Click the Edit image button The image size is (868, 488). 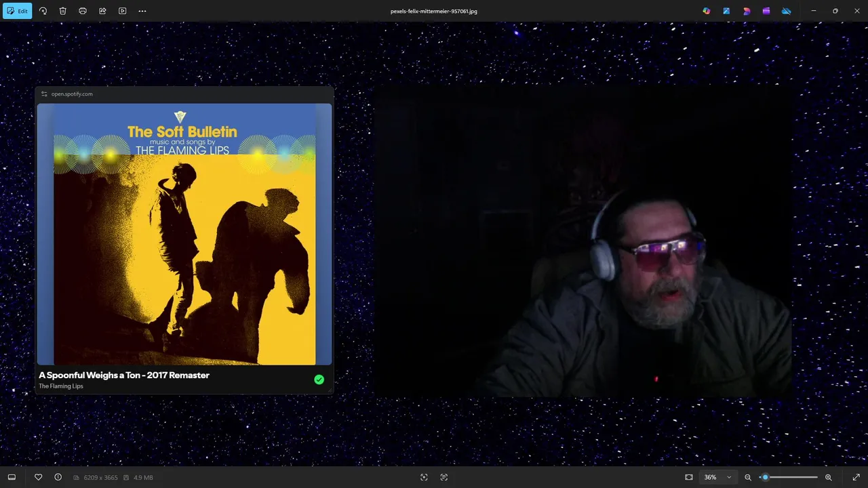coord(17,11)
